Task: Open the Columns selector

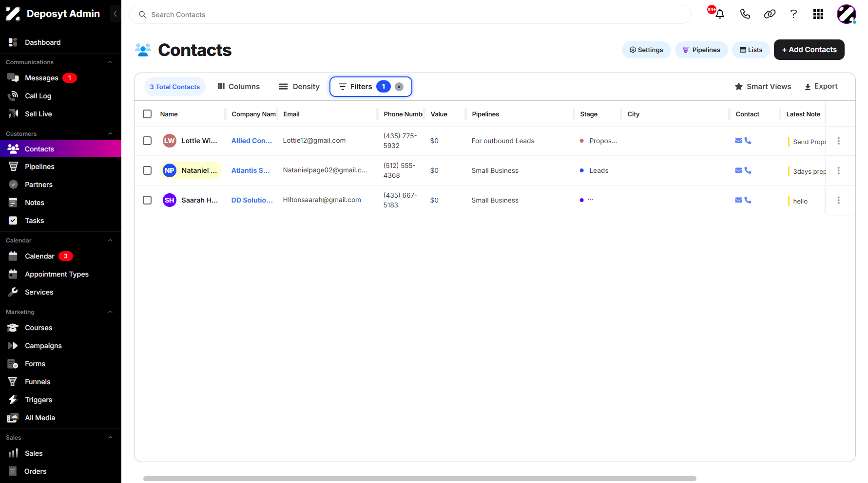Action: click(x=238, y=87)
